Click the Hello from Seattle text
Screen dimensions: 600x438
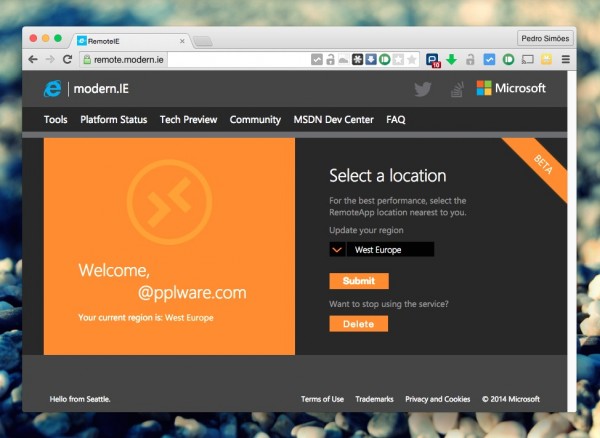(80, 399)
